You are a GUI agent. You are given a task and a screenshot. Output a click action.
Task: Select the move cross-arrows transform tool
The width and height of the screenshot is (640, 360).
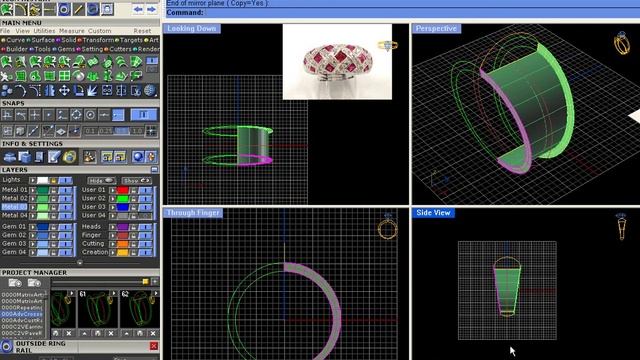[x=64, y=90]
